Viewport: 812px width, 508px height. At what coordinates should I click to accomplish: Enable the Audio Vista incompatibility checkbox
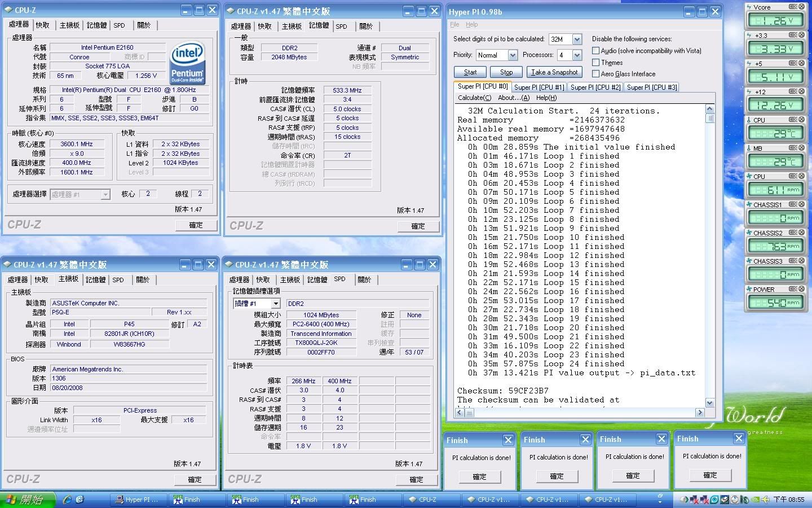click(x=596, y=51)
